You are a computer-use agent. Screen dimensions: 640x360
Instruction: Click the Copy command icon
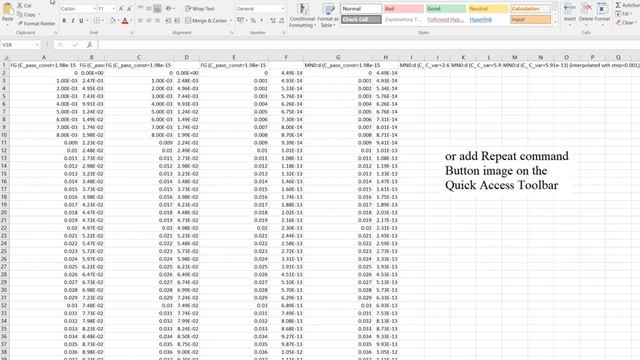coord(20,14)
